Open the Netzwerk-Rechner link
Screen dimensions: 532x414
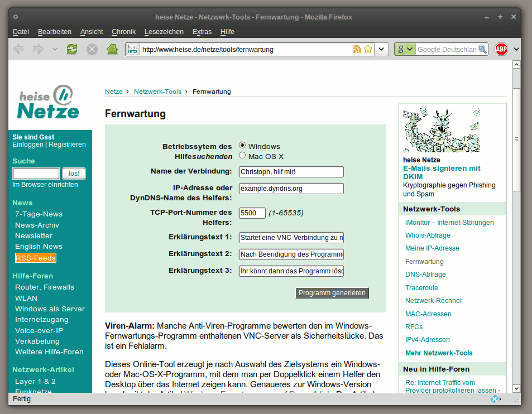coord(434,301)
